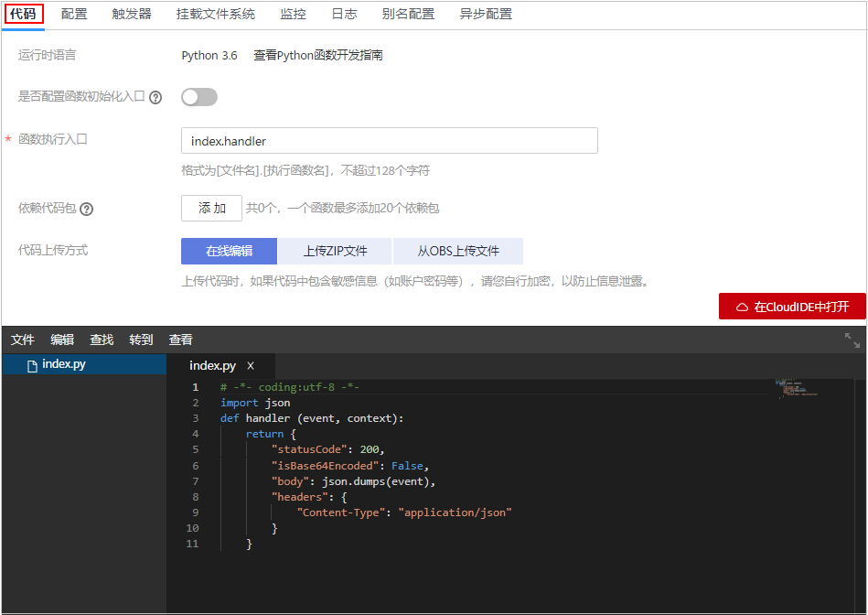Click the 添加 dependency button

coord(211,209)
